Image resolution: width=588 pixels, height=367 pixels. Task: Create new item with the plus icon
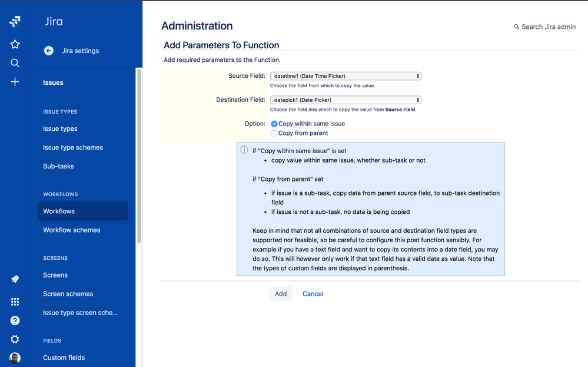(15, 82)
